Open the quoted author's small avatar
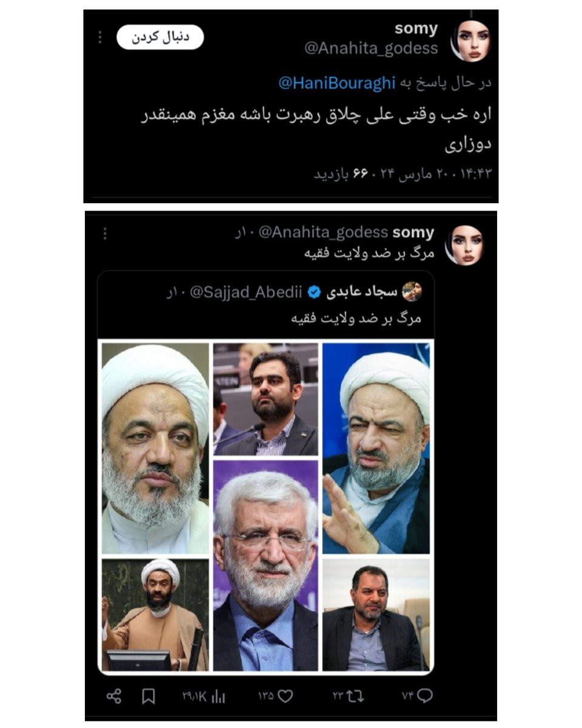This screenshot has width=582, height=728. click(x=412, y=292)
